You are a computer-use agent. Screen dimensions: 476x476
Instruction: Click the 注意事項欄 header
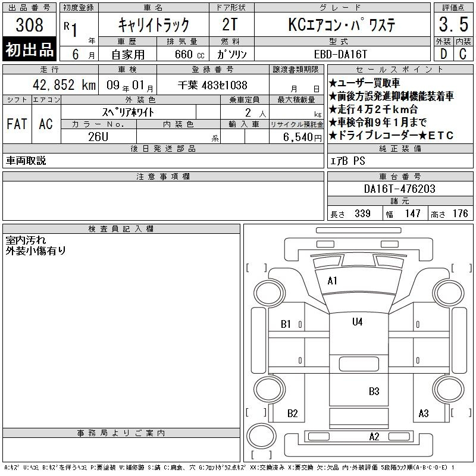pyautogui.click(x=163, y=177)
